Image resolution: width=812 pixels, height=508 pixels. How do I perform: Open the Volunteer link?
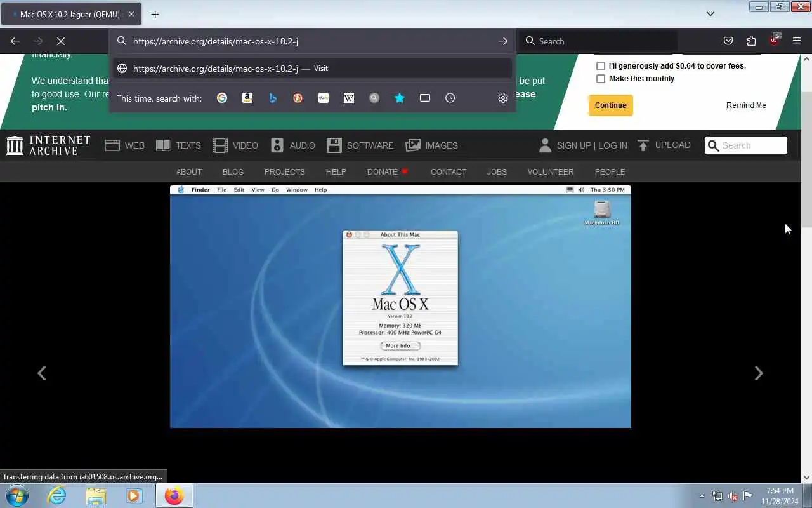(551, 172)
